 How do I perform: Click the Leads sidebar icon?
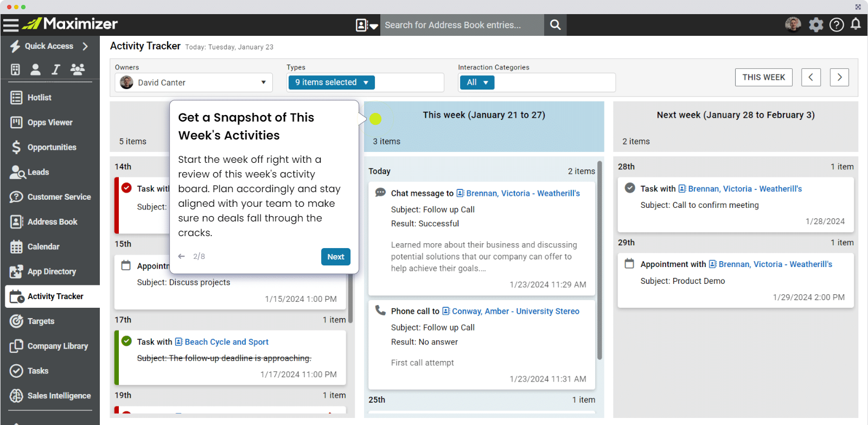17,172
